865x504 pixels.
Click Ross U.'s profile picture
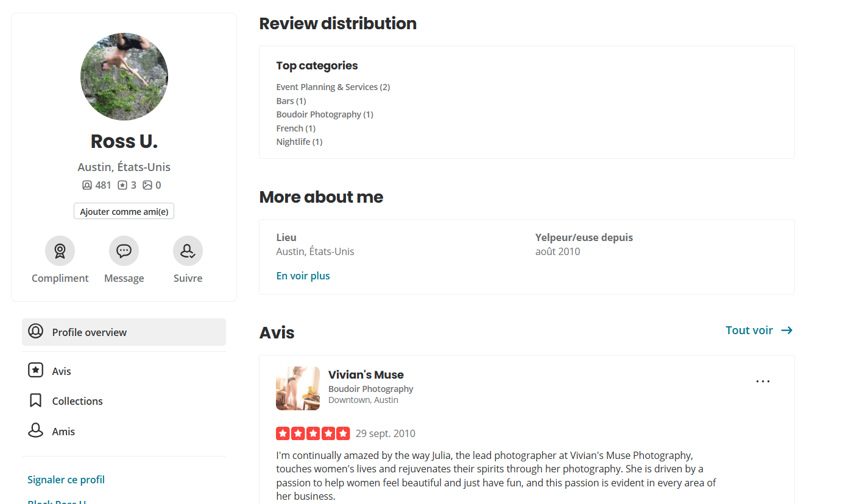[124, 77]
